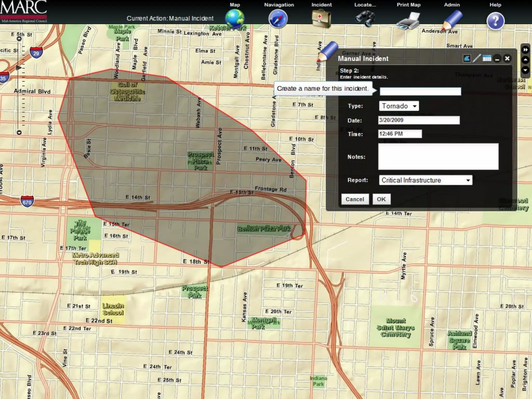Click the Montgall Park label
The height and width of the screenshot is (399, 532).
click(x=264, y=323)
